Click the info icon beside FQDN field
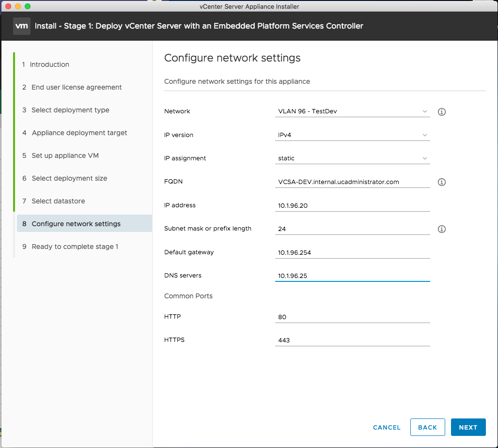 tap(441, 183)
